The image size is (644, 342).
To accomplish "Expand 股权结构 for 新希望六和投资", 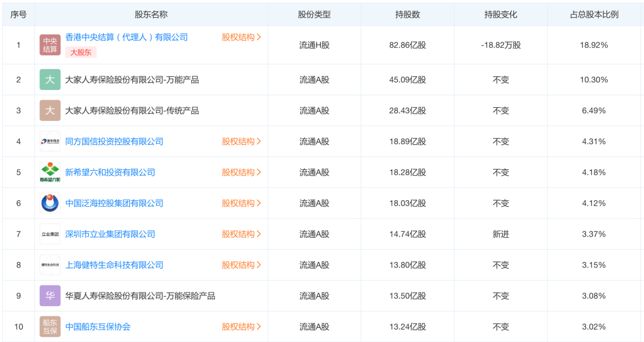I will 241,173.
